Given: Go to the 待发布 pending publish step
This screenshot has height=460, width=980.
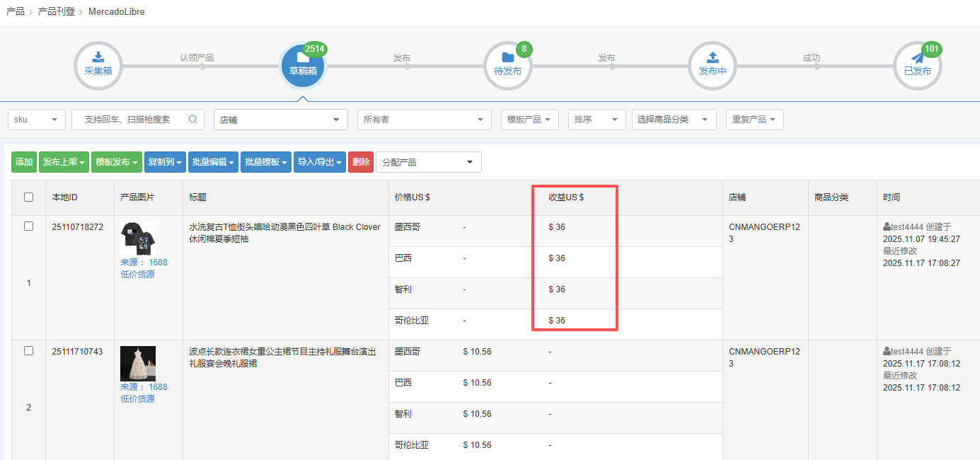Looking at the screenshot, I should click(x=507, y=65).
